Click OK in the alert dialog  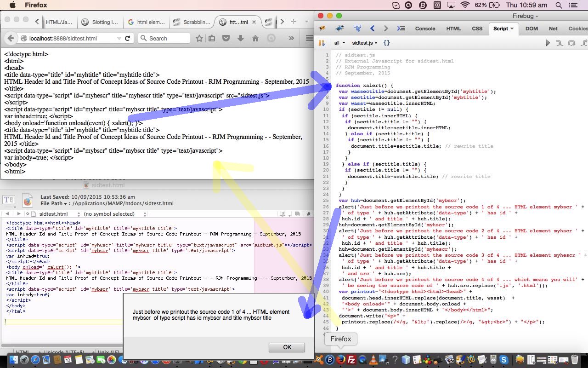pyautogui.click(x=287, y=347)
